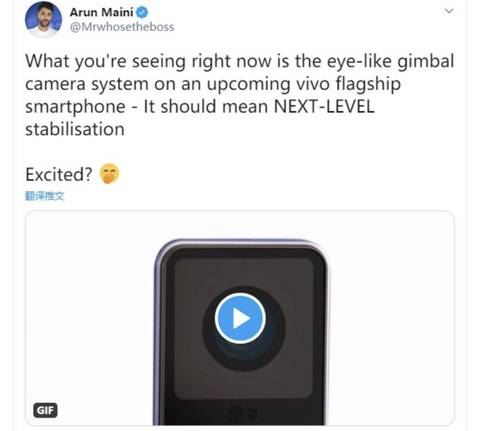Click the blue verified badge
The height and width of the screenshot is (431, 480).
pyautogui.click(x=142, y=13)
